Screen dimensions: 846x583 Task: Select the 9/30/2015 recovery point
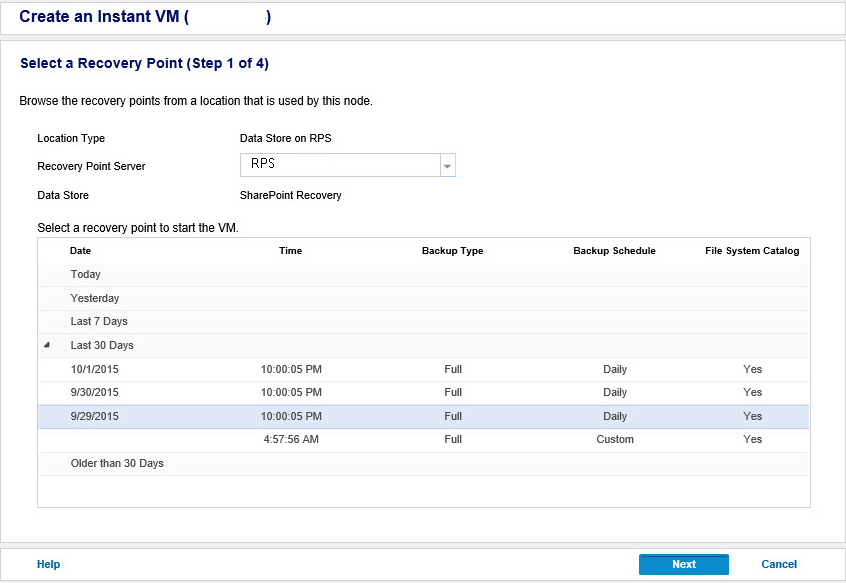pos(94,392)
